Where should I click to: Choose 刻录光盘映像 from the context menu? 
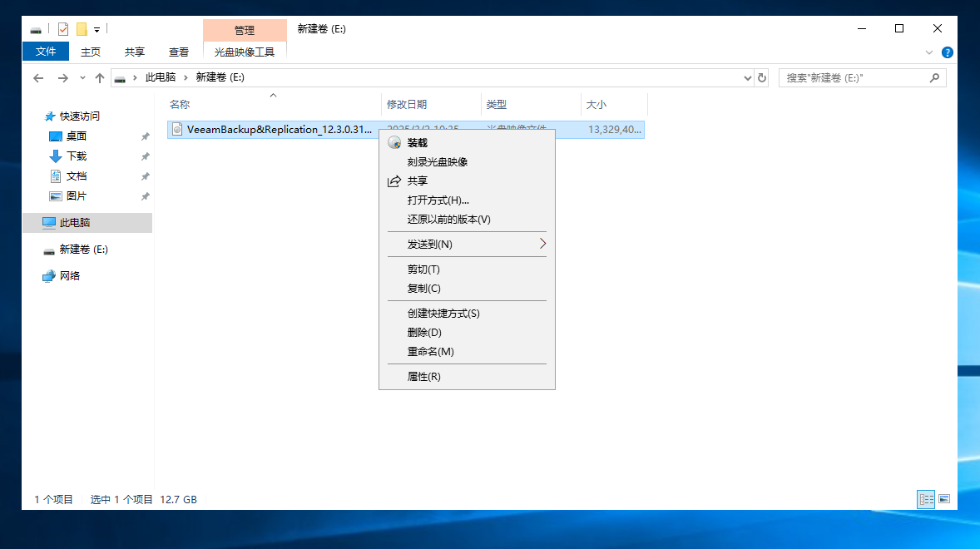tap(467, 161)
